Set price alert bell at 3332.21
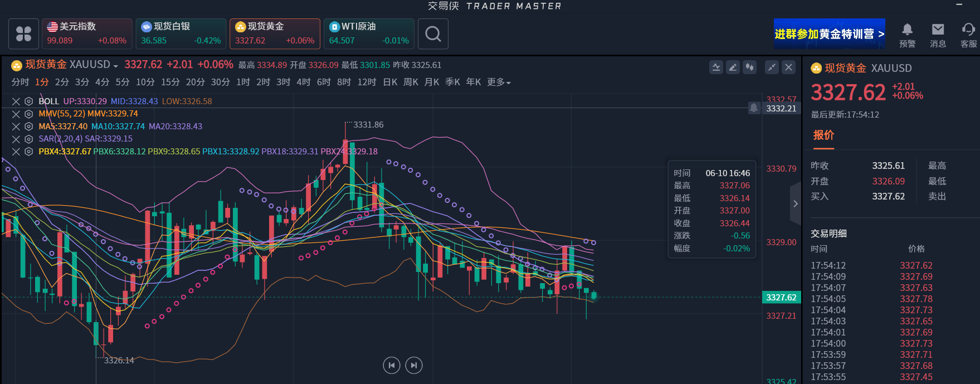 click(754, 108)
